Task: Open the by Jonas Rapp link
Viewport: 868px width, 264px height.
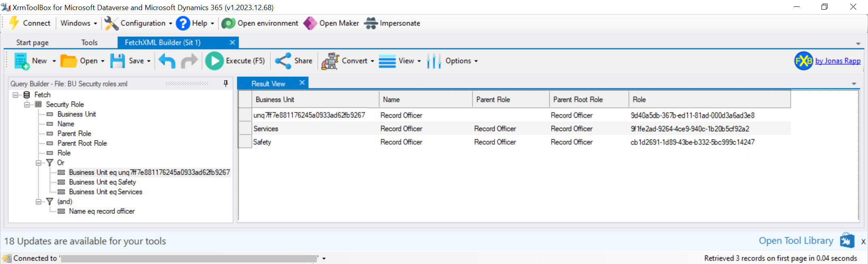Action: pos(837,61)
